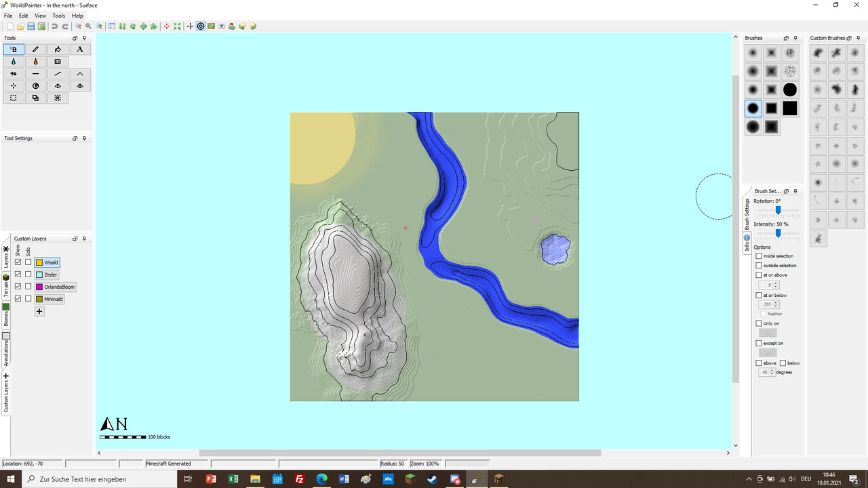Enable the 'inside selection' option
Viewport: 868px width, 488px height.
759,256
